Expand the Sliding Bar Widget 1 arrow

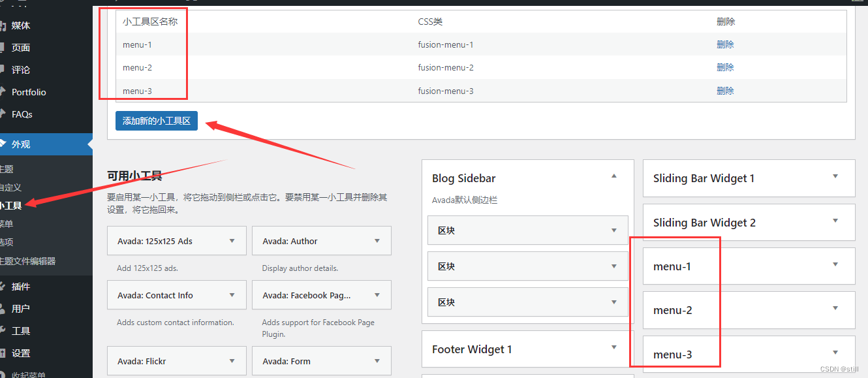[835, 176]
